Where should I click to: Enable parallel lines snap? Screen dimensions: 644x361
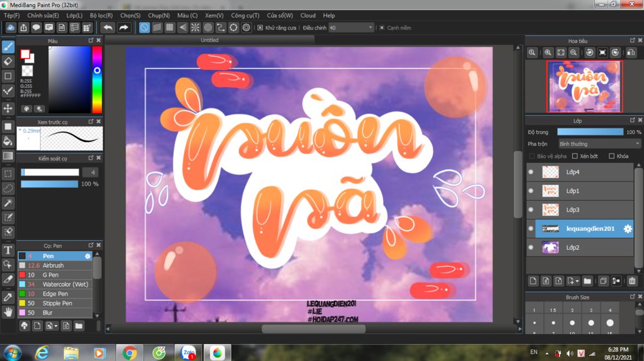(x=157, y=28)
